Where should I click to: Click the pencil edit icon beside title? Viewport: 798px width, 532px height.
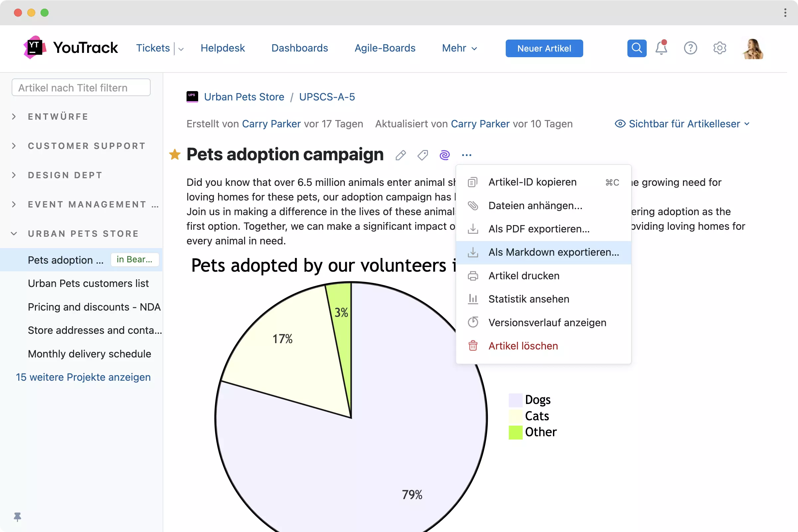[401, 155]
